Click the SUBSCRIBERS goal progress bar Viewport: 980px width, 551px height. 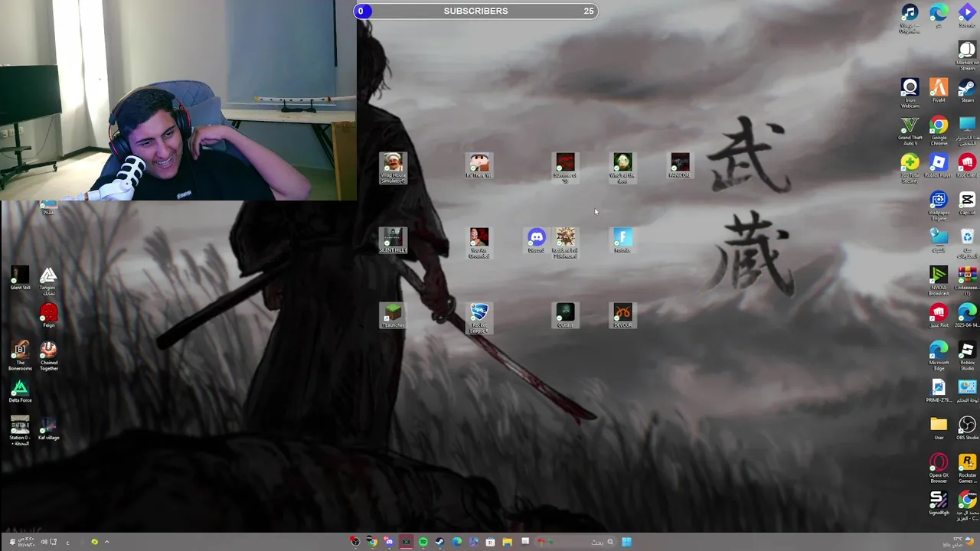pos(475,11)
